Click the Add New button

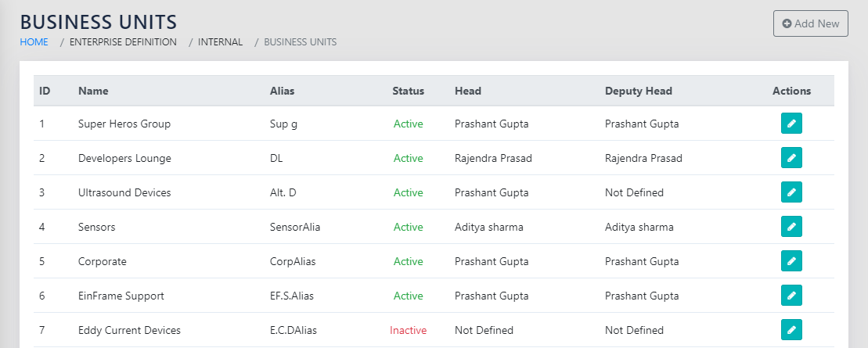tap(810, 23)
